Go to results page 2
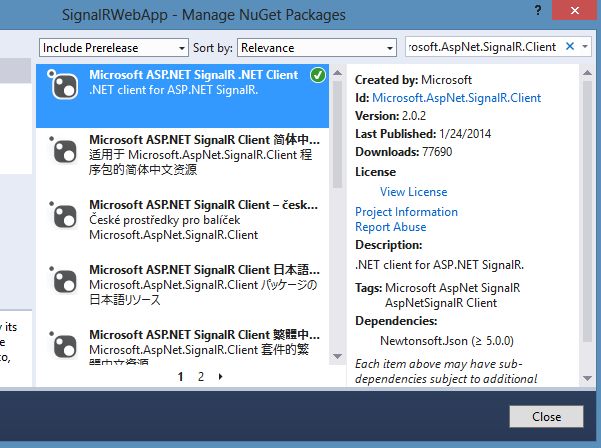 [201, 376]
